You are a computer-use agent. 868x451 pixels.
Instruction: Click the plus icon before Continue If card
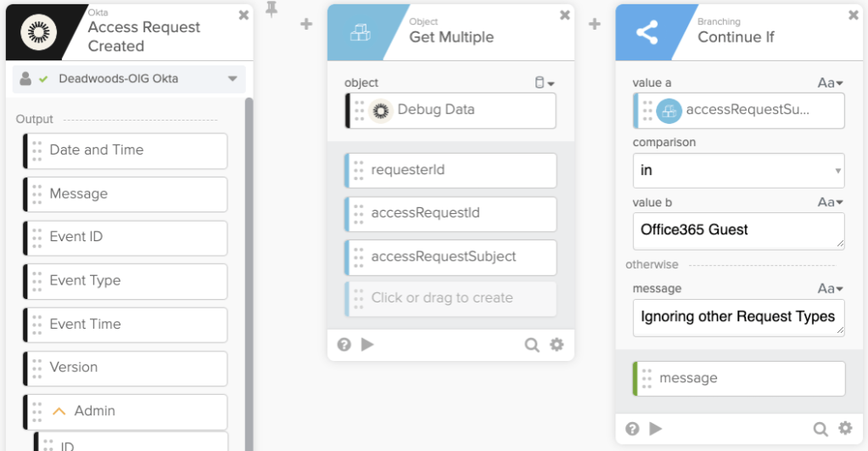595,25
